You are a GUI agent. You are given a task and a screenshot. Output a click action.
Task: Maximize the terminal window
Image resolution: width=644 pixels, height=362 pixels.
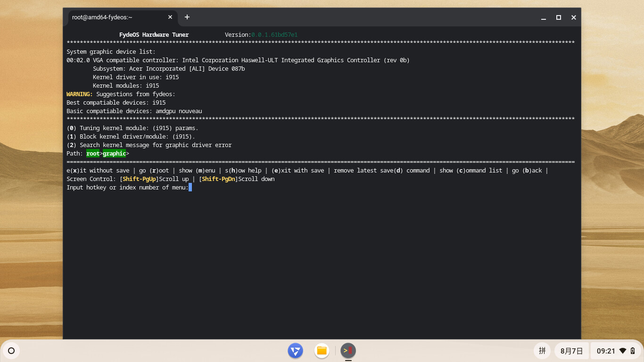(559, 17)
